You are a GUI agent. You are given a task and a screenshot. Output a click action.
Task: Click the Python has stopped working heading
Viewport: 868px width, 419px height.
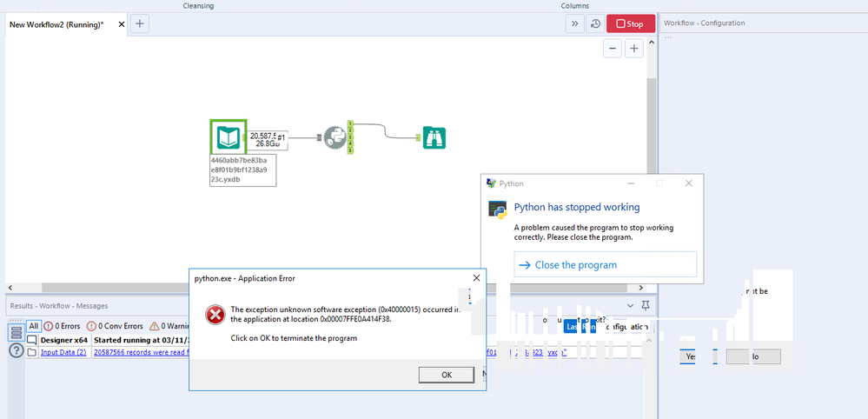click(x=577, y=207)
